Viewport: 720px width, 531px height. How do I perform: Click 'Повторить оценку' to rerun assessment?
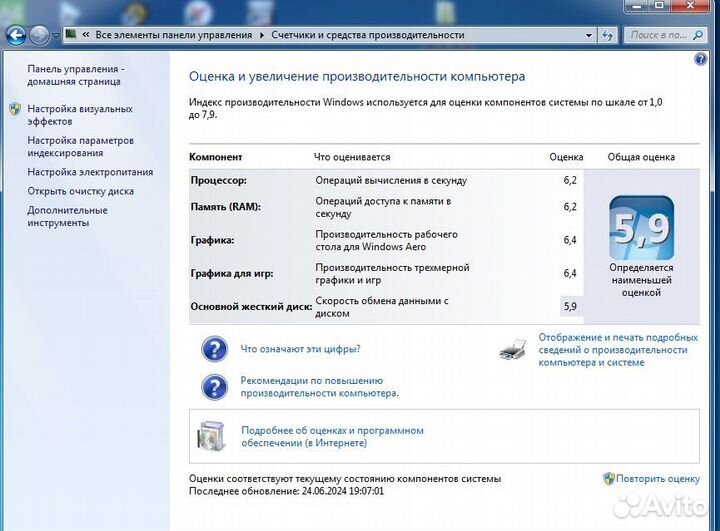click(658, 479)
